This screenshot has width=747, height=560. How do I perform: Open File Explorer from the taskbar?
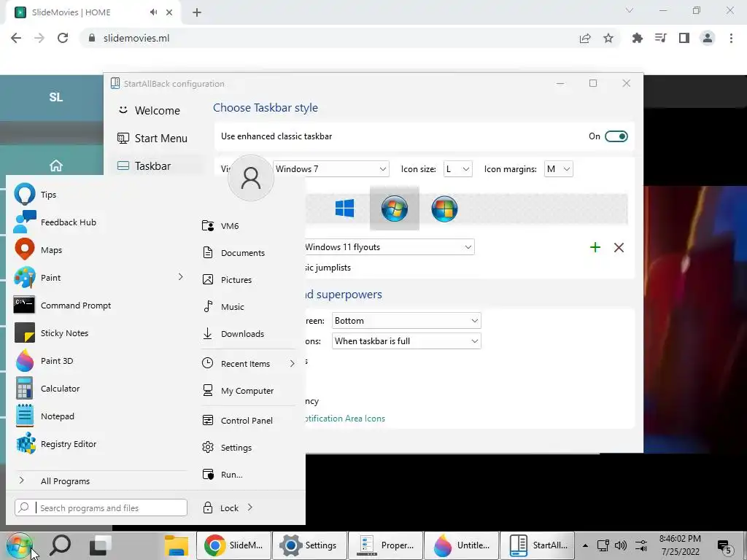(177, 545)
